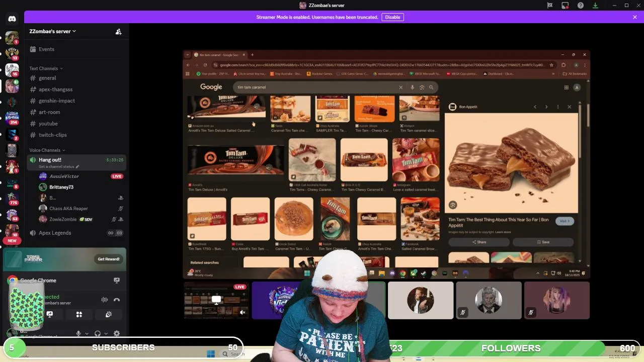The image size is (644, 362).
Task: Click the server icon with badge 53
Action: [x=12, y=215]
